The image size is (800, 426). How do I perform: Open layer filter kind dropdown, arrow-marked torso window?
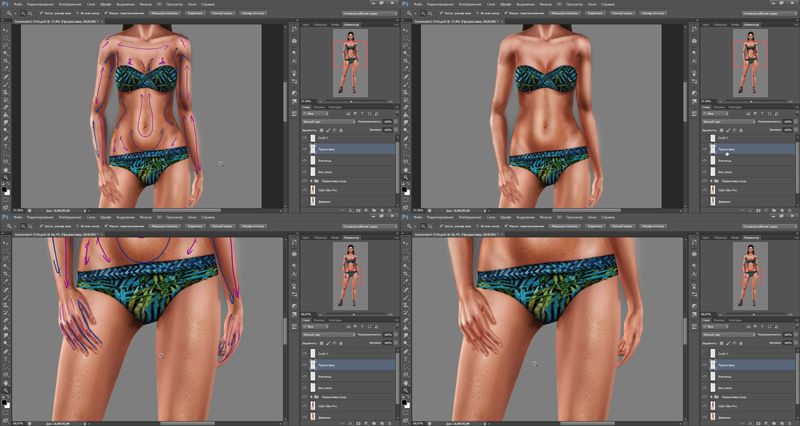(315, 114)
